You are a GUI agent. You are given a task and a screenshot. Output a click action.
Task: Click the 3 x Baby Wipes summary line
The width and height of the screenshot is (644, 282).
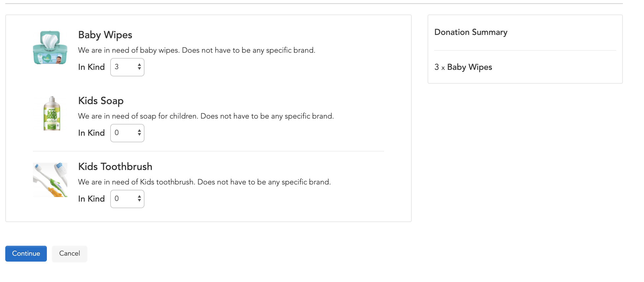pyautogui.click(x=463, y=67)
